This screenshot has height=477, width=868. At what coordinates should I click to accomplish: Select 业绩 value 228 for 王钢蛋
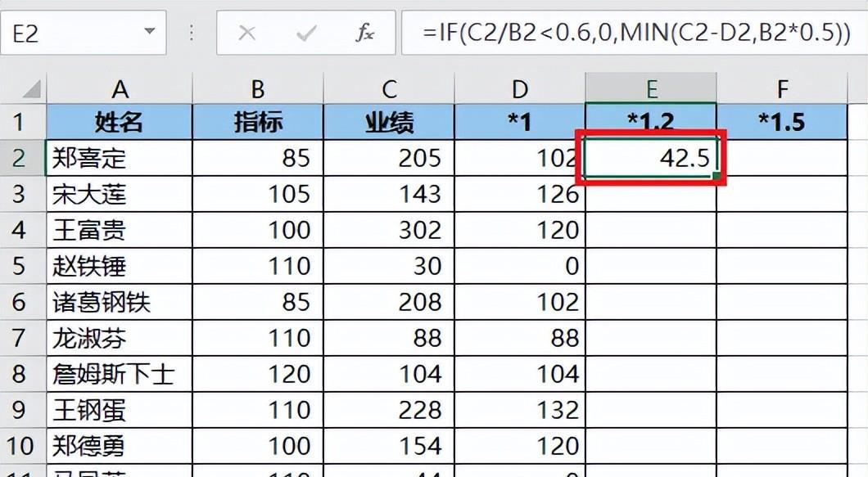(389, 410)
